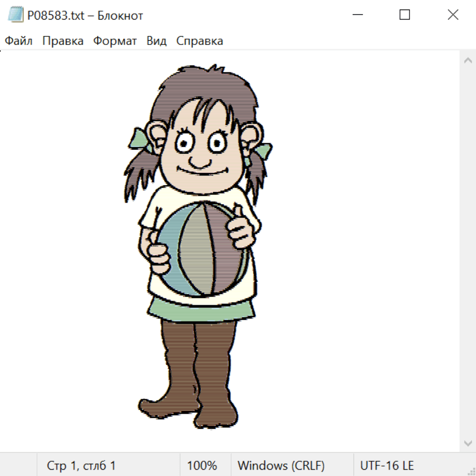The width and height of the screenshot is (476, 476).
Task: Click the 'Стр 1, стлб 1' status indicator
Action: [x=81, y=466]
